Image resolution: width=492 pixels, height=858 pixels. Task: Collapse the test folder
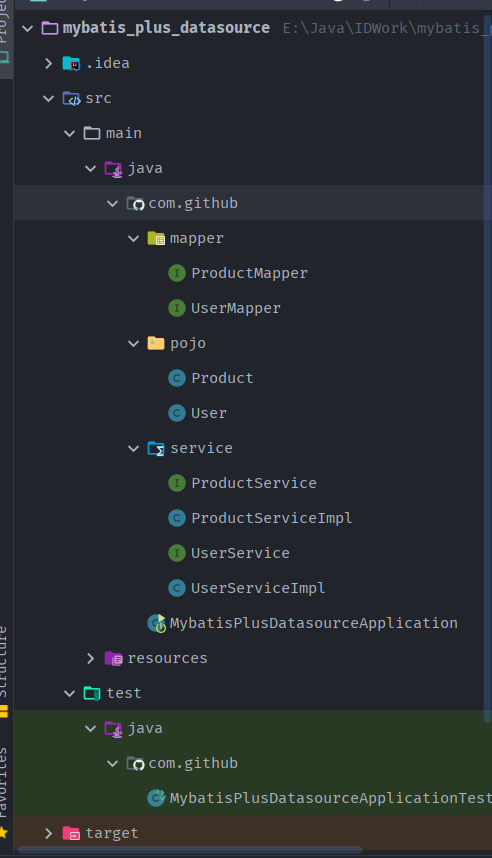70,694
